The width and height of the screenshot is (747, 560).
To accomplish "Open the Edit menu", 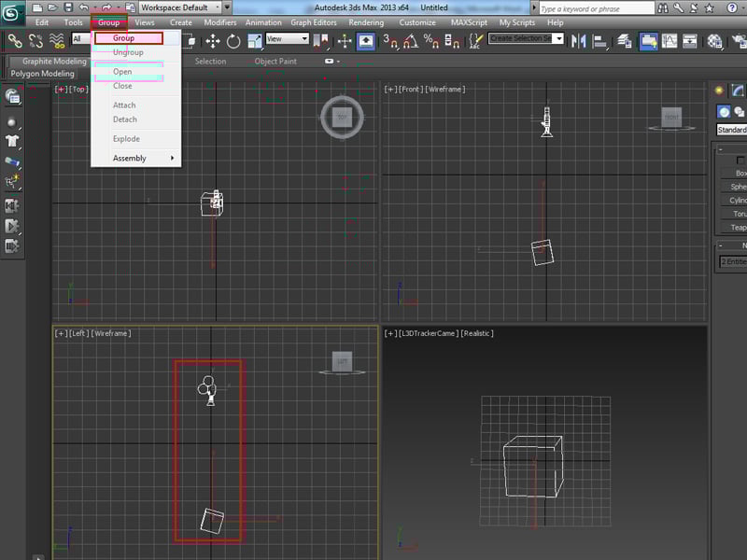I will [42, 22].
